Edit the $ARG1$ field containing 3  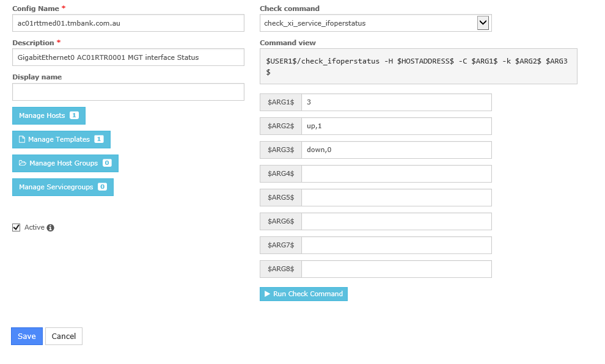(396, 102)
